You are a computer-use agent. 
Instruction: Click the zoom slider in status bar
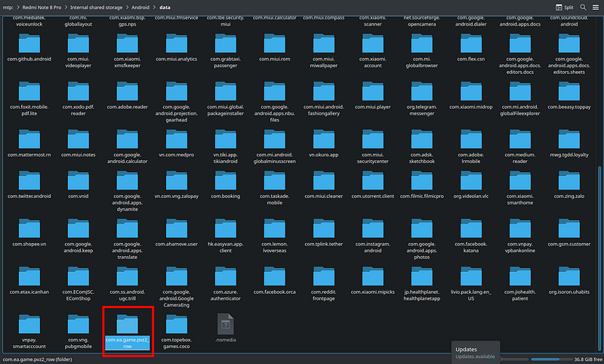pos(515,359)
